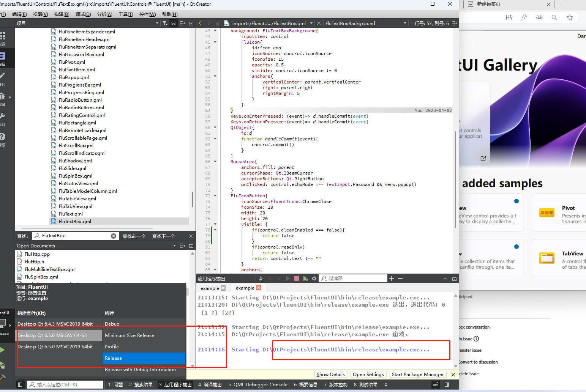This screenshot has width=586, height=392.
Task: Click the output filter field
Action: coord(353,279)
